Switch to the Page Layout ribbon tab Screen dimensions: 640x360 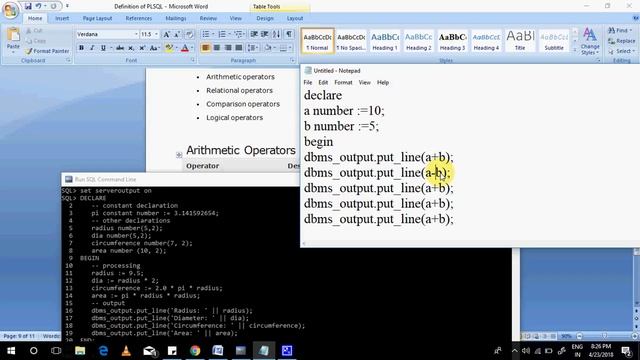point(97,18)
